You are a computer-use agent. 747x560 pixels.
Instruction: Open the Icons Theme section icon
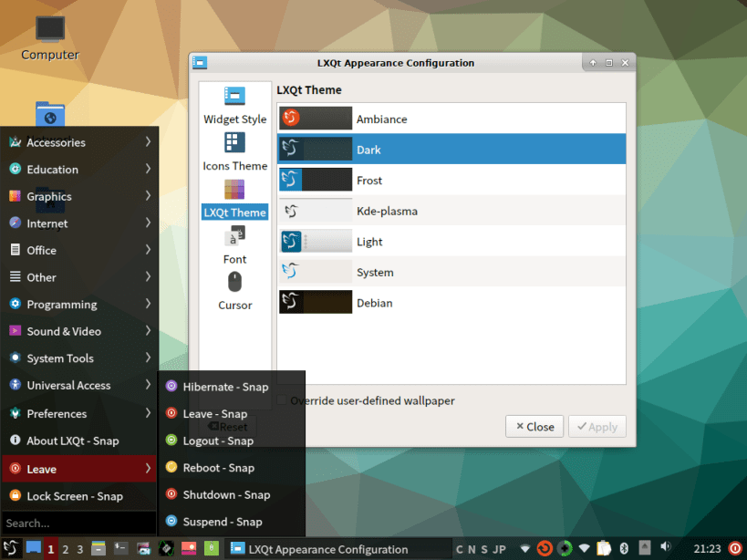point(234,142)
